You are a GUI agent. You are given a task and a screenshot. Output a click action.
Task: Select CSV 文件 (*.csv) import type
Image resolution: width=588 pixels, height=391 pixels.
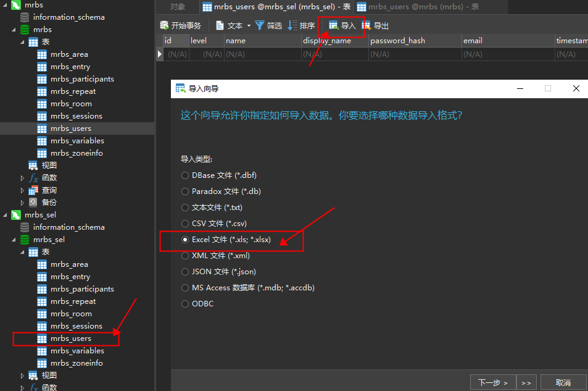tap(184, 224)
